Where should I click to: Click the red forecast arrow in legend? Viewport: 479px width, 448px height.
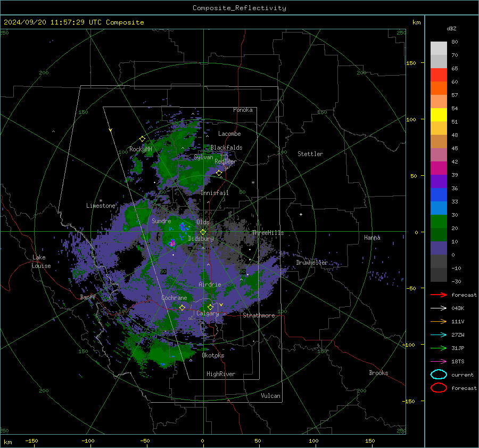tap(439, 295)
